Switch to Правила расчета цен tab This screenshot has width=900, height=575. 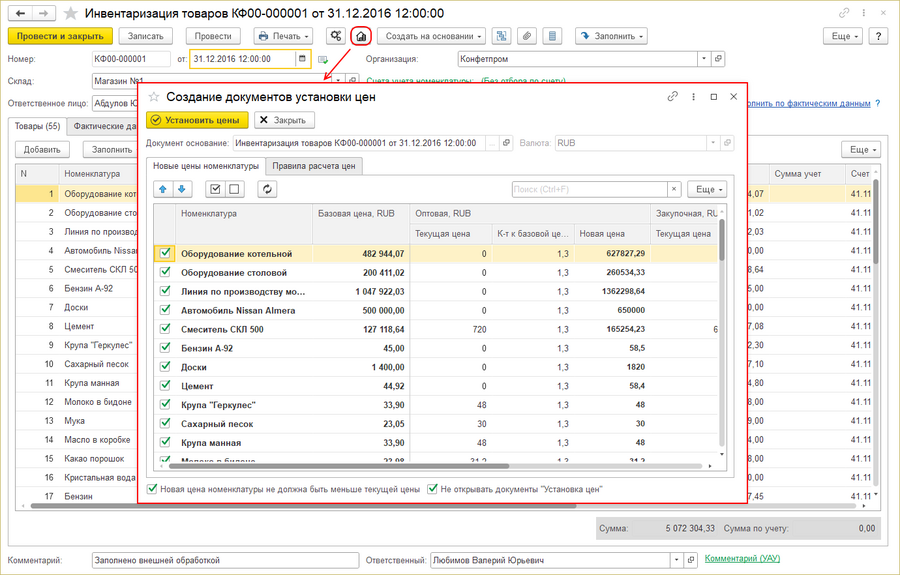click(x=314, y=166)
